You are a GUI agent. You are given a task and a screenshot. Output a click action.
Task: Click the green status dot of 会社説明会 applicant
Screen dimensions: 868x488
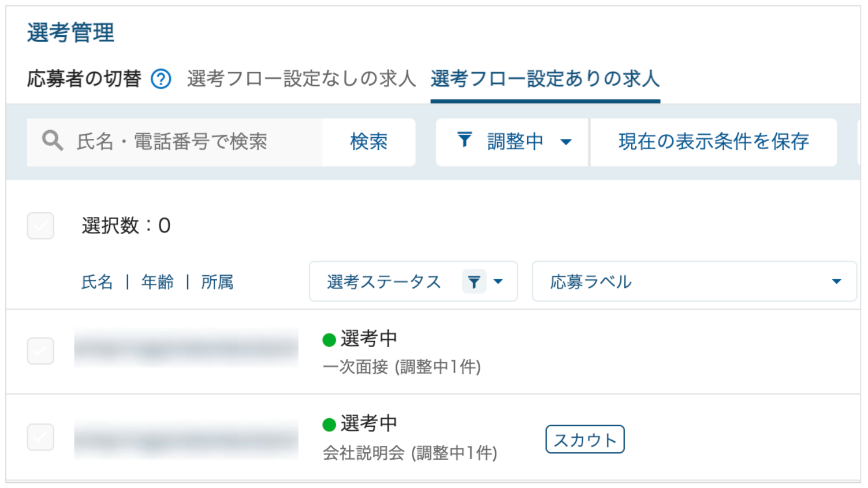coord(329,425)
